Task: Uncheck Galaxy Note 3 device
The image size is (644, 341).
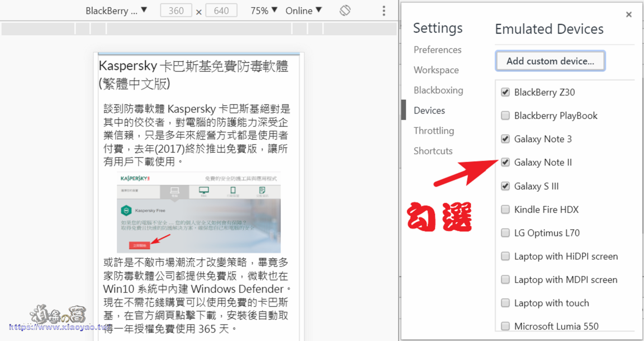Action: [x=505, y=139]
